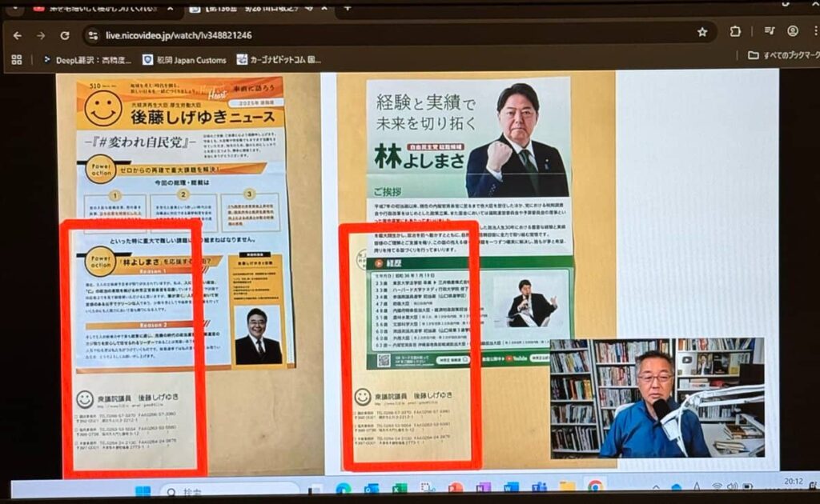The width and height of the screenshot is (820, 504).
Task: Open the DeepL翻訳 bookmark
Action: [88, 60]
